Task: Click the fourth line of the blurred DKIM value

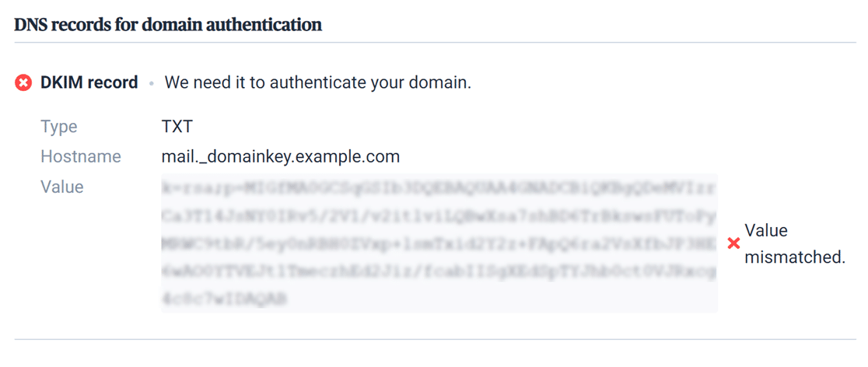Action: pos(439,271)
